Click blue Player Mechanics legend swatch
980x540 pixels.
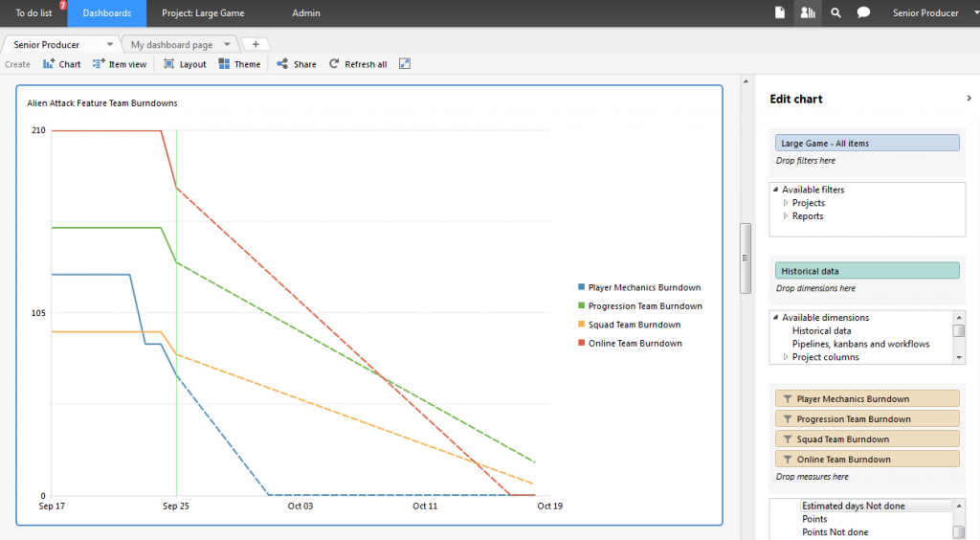tap(581, 287)
